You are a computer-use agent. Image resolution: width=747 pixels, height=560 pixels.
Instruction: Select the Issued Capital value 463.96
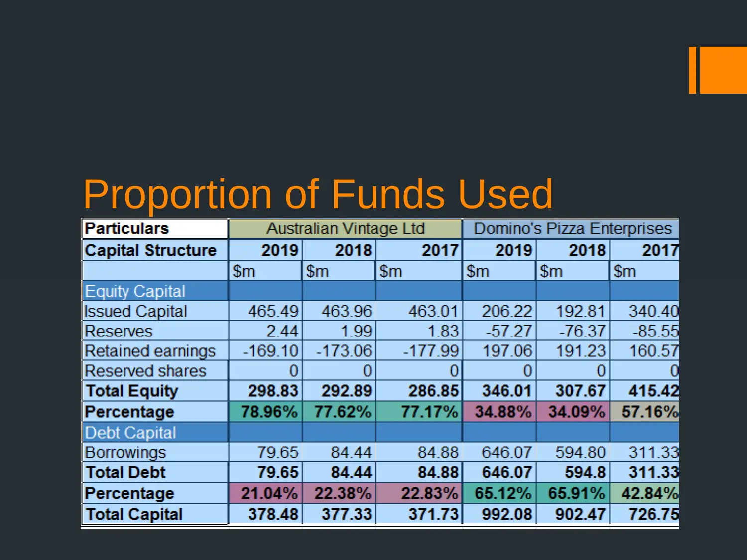pos(347,311)
